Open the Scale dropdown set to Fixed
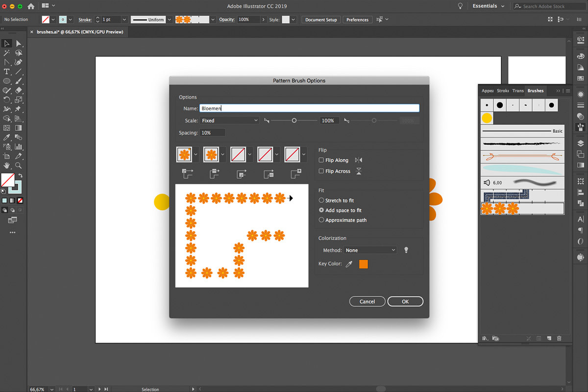Viewport: 588px width, 392px height. (x=229, y=121)
